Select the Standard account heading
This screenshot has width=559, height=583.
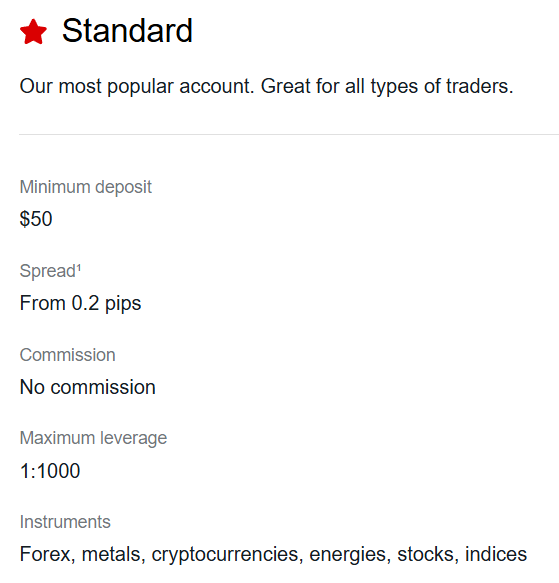127,31
